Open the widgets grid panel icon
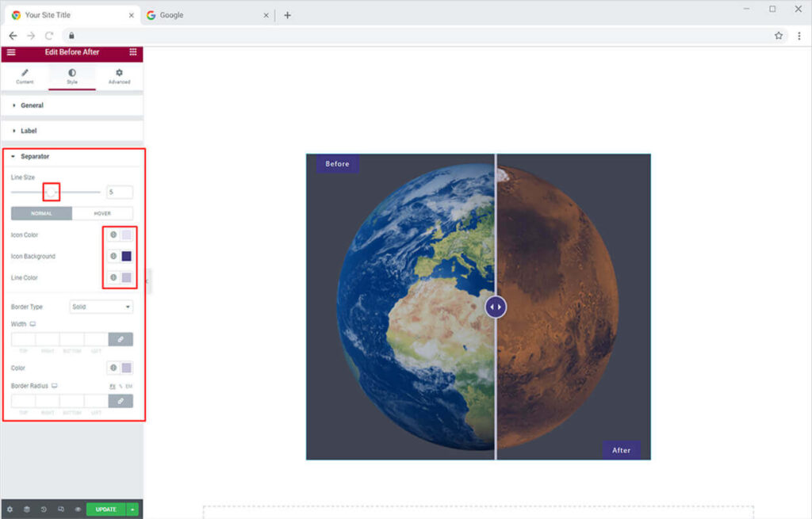This screenshot has height=519, width=812. pos(132,52)
